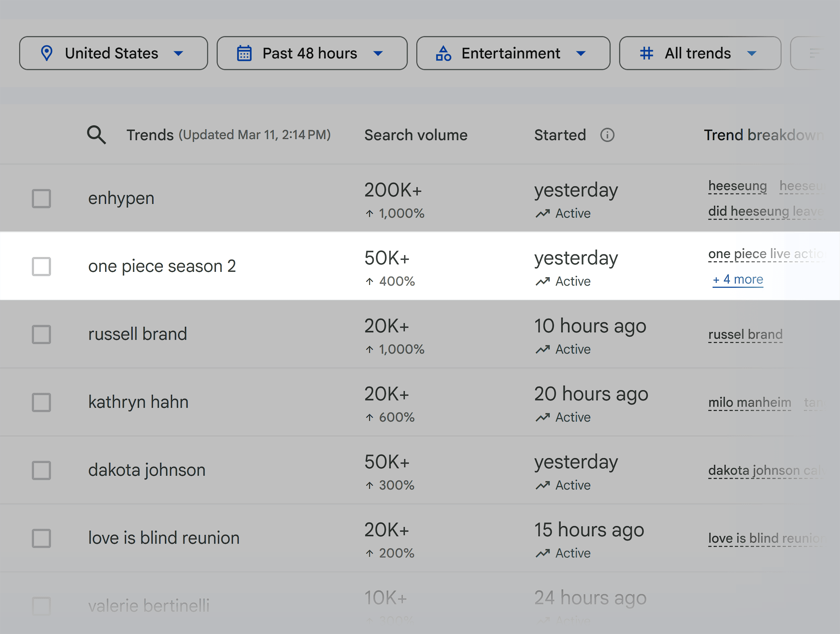This screenshot has height=634, width=840.
Task: Click the '+ 4 more' link
Action: pyautogui.click(x=738, y=280)
